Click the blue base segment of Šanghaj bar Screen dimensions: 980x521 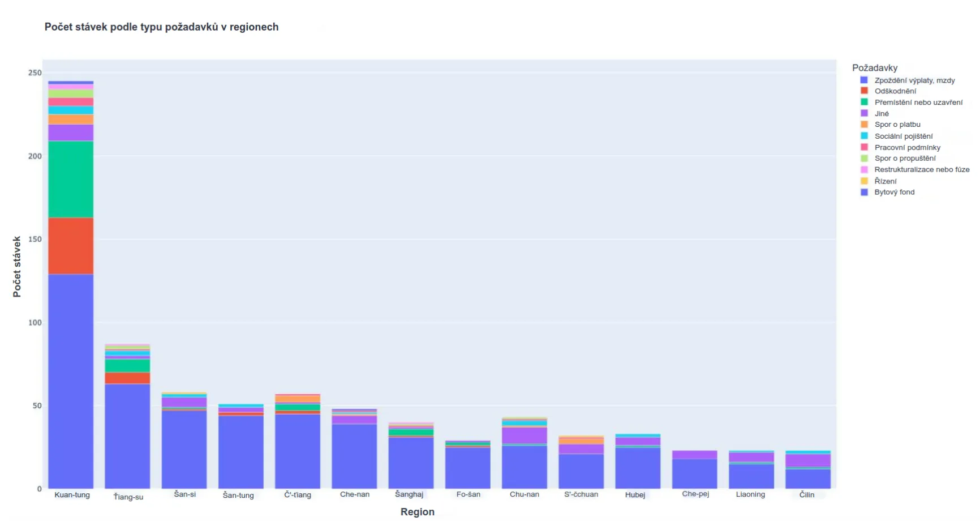tap(411, 463)
